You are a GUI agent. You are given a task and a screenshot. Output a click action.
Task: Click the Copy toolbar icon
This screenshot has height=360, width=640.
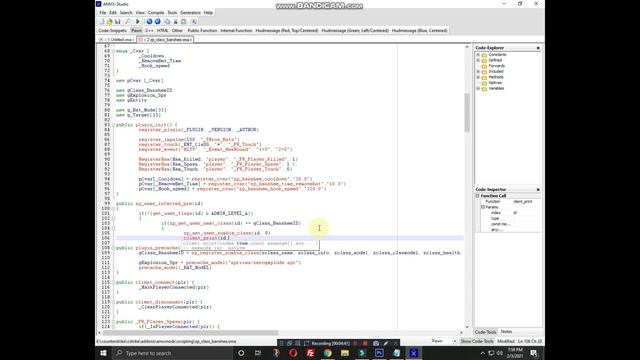tap(167, 22)
